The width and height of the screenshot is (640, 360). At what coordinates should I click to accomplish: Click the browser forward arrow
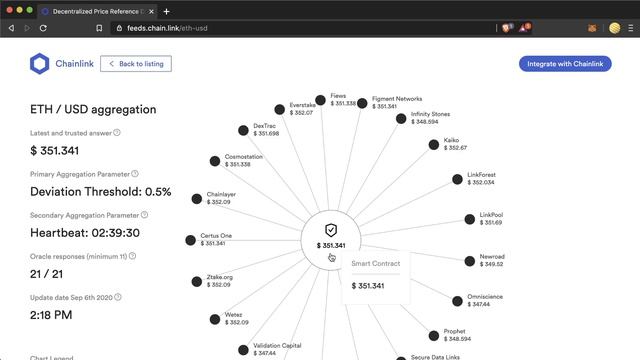click(27, 28)
